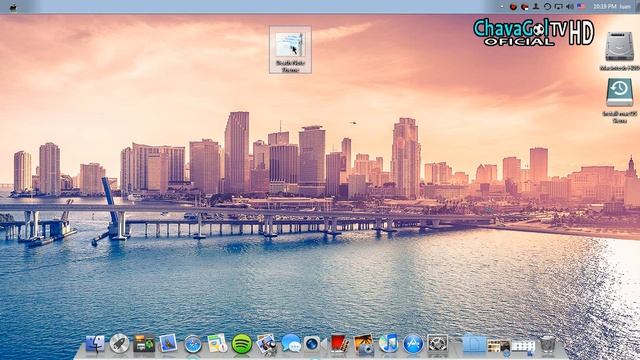
Task: Open the picture thumbnails stack in Dock
Action: (499, 347)
